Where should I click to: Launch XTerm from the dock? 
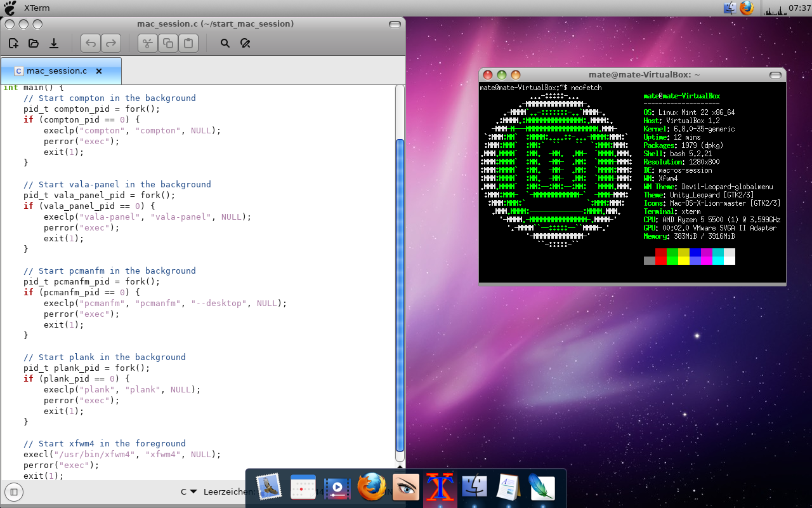(440, 487)
